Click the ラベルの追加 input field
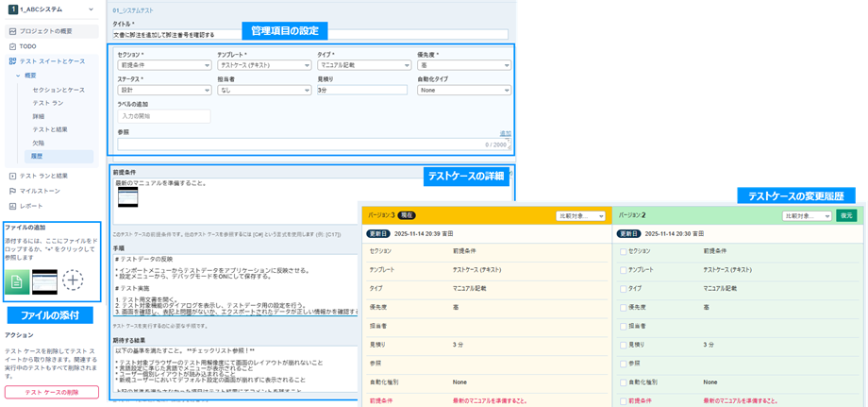 point(163,116)
